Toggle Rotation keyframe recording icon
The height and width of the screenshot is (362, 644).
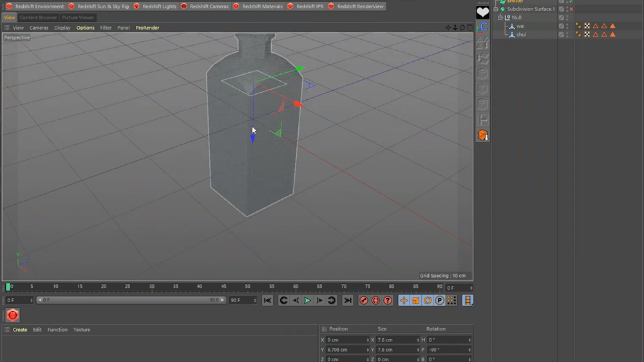[x=428, y=300]
